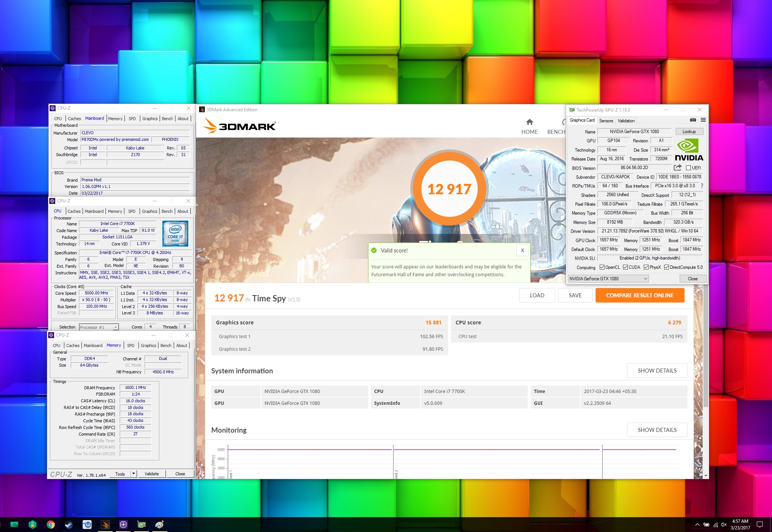Open the CPU-Z Tools dropdown arrow
The width and height of the screenshot is (772, 532).
(x=133, y=474)
